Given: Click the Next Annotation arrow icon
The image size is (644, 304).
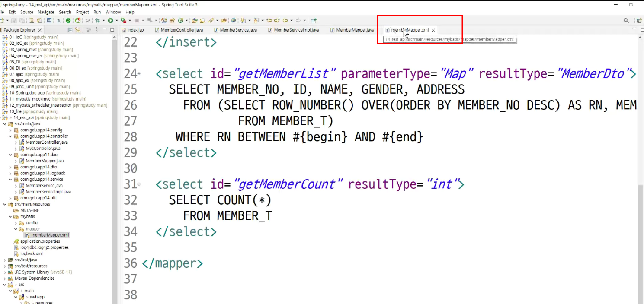Looking at the screenshot, I should click(x=243, y=20).
